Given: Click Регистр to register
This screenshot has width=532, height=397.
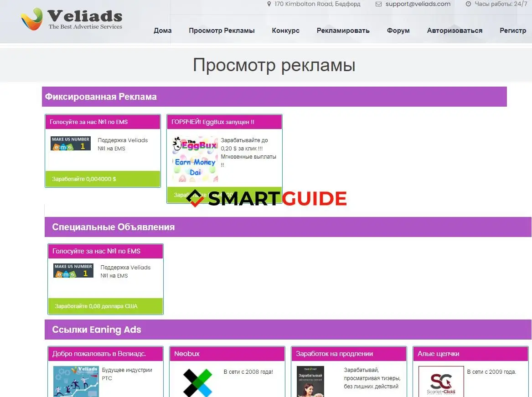Looking at the screenshot, I should (513, 30).
